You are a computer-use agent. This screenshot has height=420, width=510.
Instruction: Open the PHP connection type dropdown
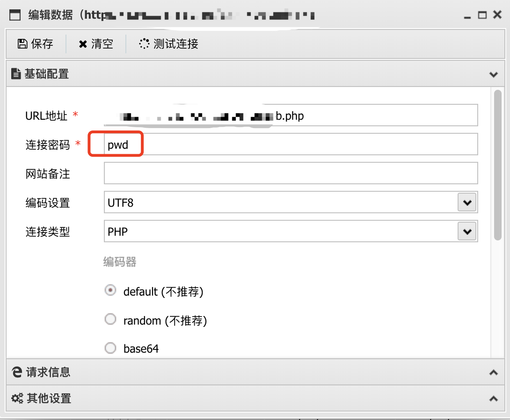click(466, 231)
